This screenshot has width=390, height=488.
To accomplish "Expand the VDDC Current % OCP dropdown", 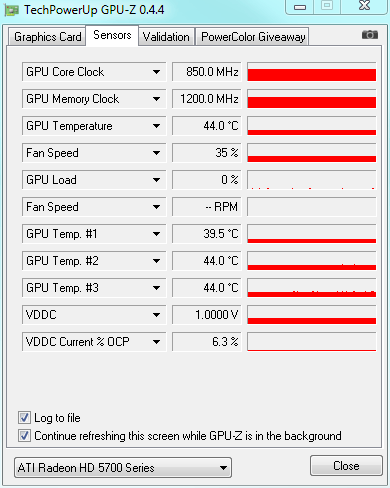I will (156, 342).
